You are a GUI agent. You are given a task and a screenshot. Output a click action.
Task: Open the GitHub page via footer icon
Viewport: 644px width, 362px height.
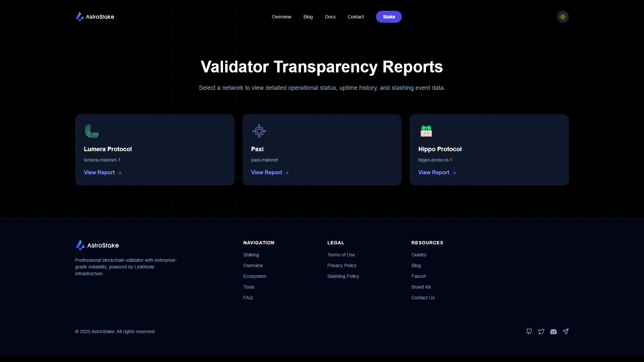point(529,331)
